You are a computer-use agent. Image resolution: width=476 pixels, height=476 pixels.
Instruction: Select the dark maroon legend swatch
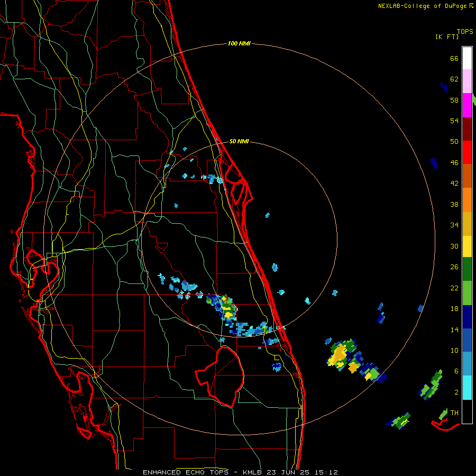pyautogui.click(x=467, y=129)
